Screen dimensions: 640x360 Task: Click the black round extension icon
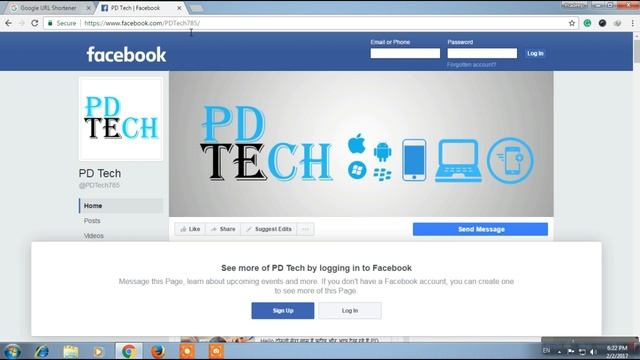click(602, 23)
